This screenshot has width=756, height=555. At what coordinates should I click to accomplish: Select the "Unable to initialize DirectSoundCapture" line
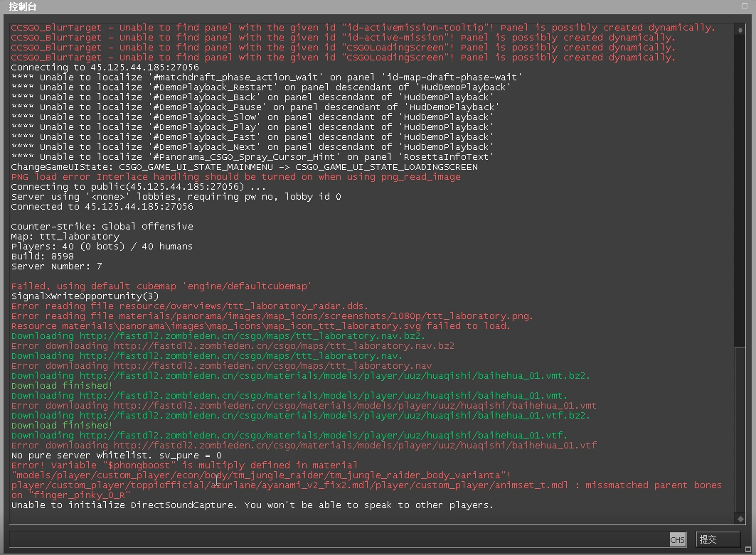tap(252, 505)
